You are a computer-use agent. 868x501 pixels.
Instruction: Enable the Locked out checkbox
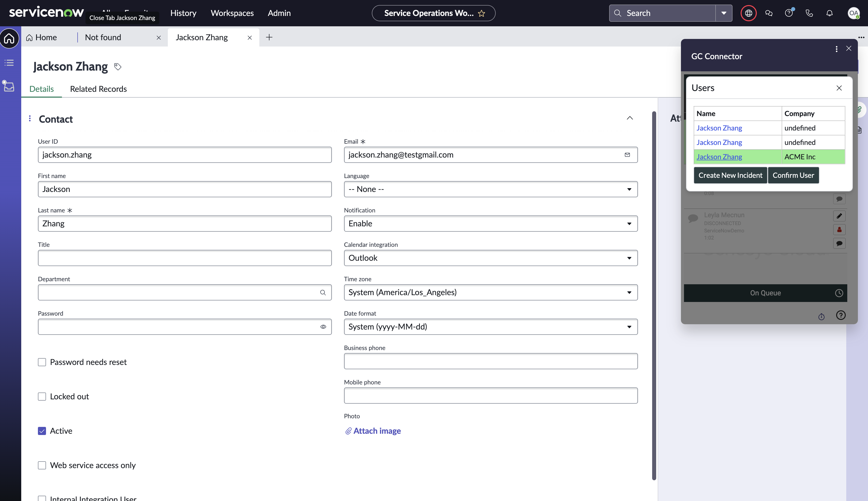[x=42, y=396]
